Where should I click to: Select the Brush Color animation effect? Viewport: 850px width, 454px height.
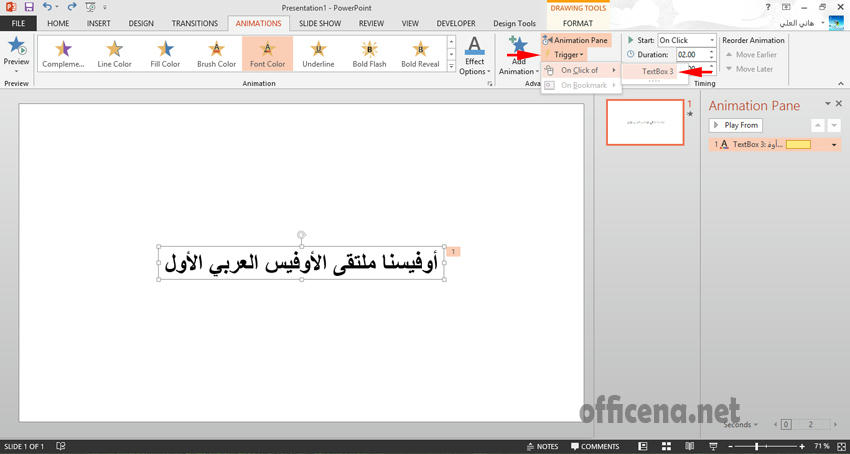(216, 54)
